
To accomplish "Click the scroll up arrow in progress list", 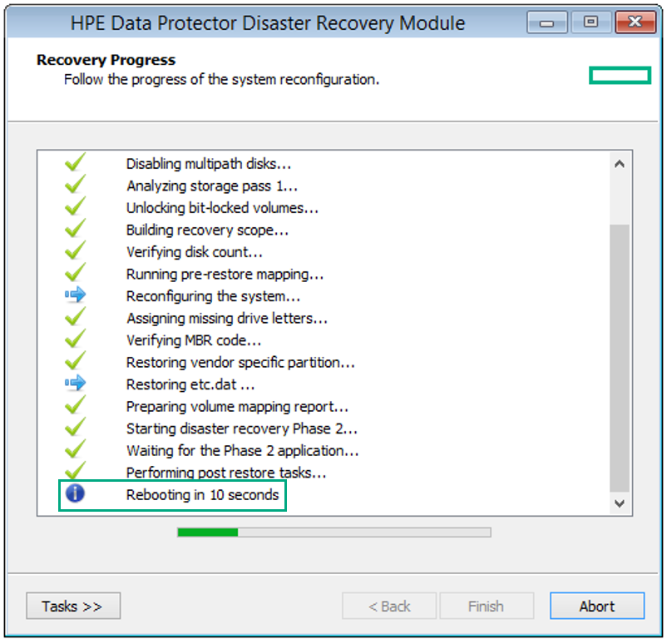I will [620, 164].
